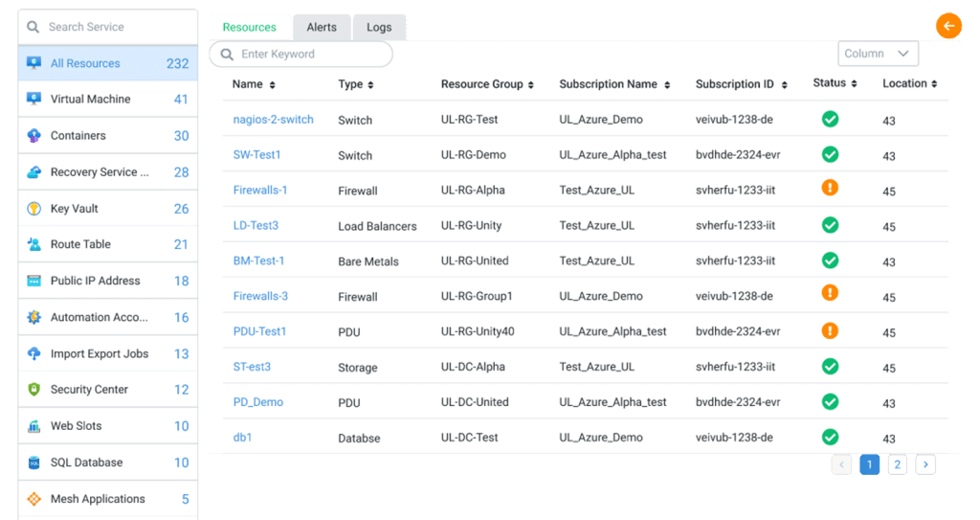This screenshot has height=520, width=980.
Task: Select Virtual Machine in the service list
Action: pos(108,99)
